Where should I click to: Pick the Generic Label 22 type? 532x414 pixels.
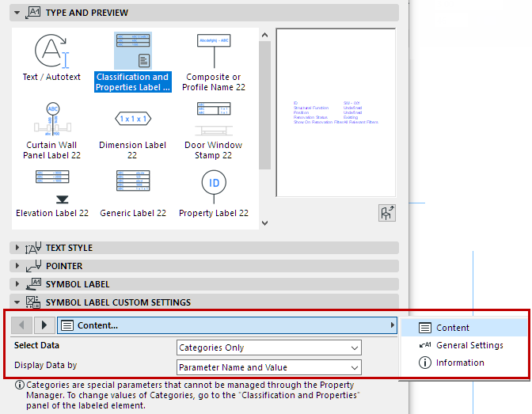(x=133, y=194)
